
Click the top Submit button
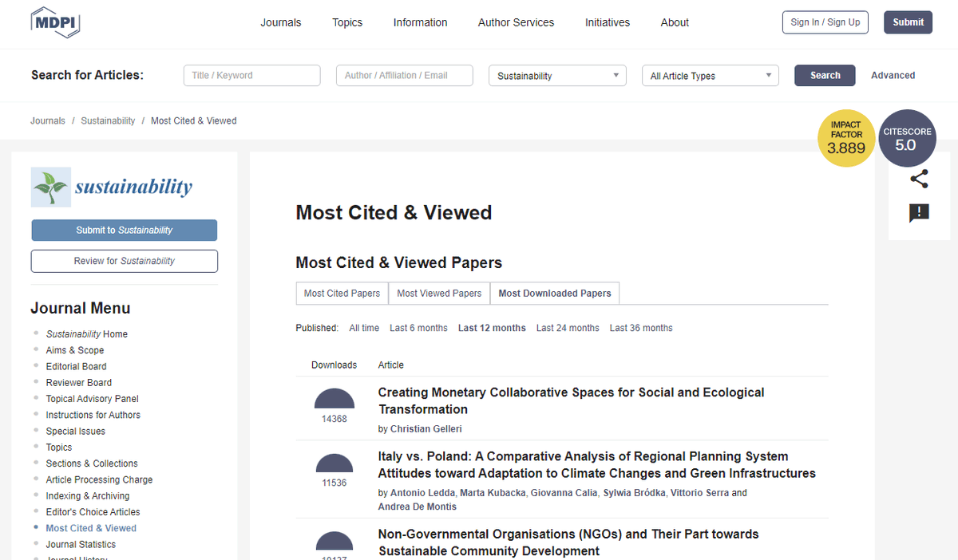coord(909,22)
